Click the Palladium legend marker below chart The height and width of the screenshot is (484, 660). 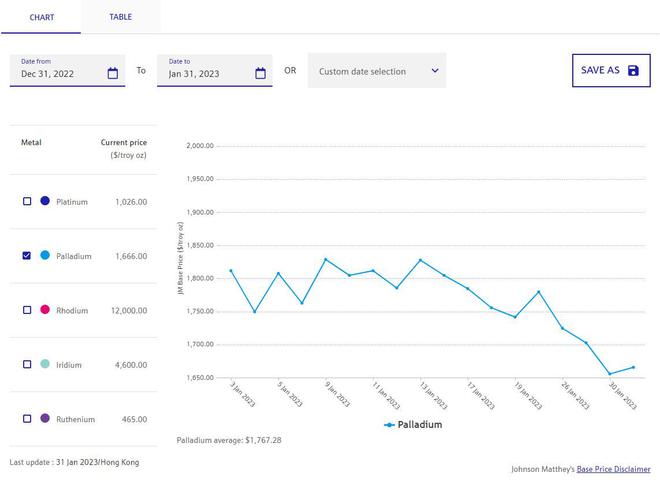click(390, 424)
